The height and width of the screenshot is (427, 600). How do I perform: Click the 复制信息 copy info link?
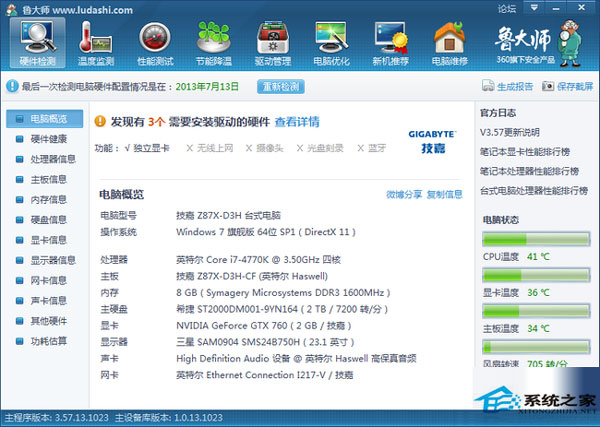tap(445, 195)
